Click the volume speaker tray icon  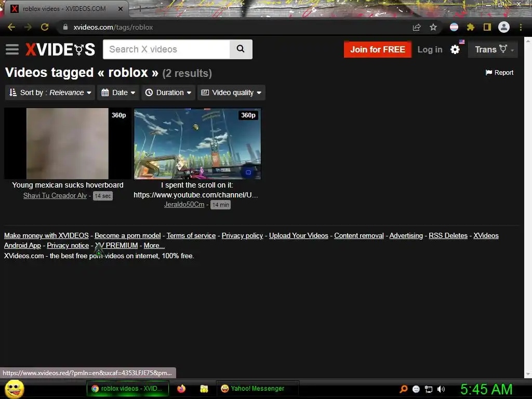pyautogui.click(x=441, y=389)
